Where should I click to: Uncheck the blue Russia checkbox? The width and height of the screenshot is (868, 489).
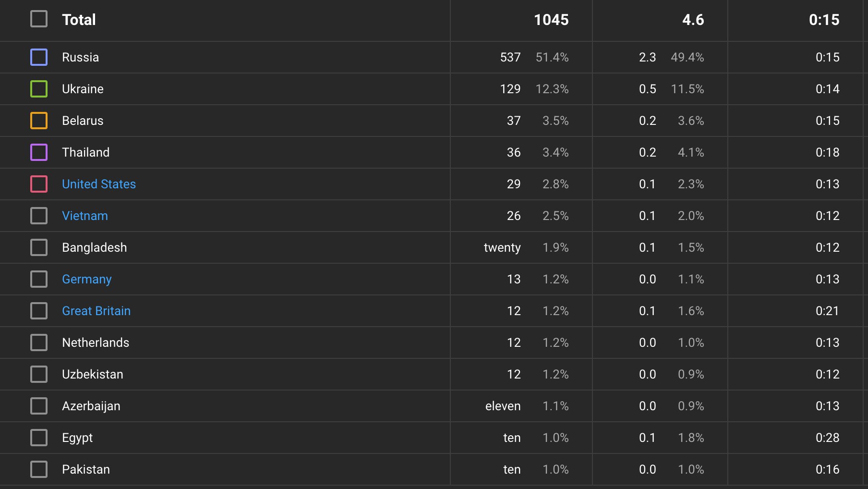tap(39, 57)
